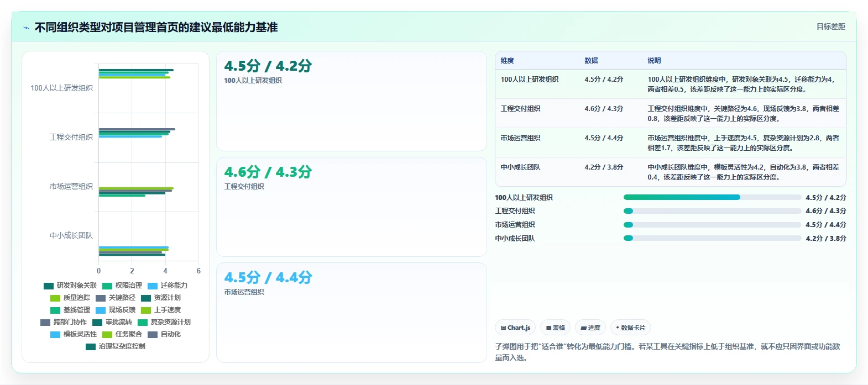This screenshot has height=385, width=868.
Task: Open the 4.5分 / 4.4分 市场运营组织 card
Action: click(352, 313)
